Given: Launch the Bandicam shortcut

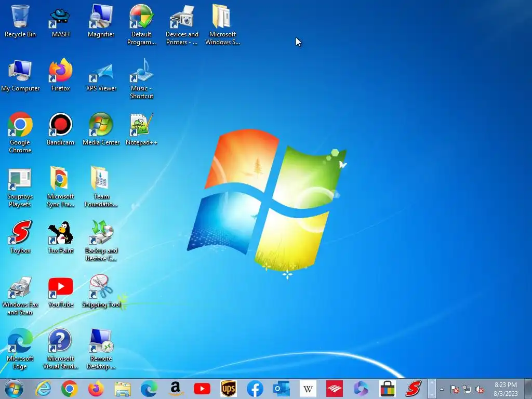Looking at the screenshot, I should [x=60, y=129].
